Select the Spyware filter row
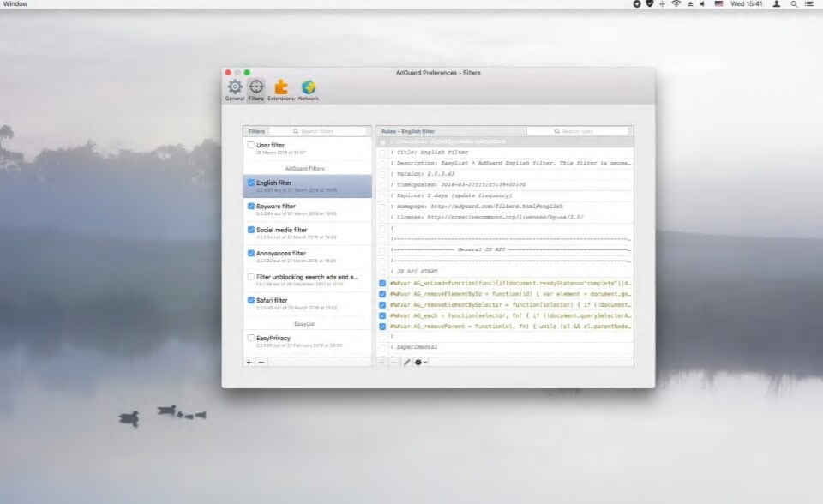 pyautogui.click(x=307, y=209)
